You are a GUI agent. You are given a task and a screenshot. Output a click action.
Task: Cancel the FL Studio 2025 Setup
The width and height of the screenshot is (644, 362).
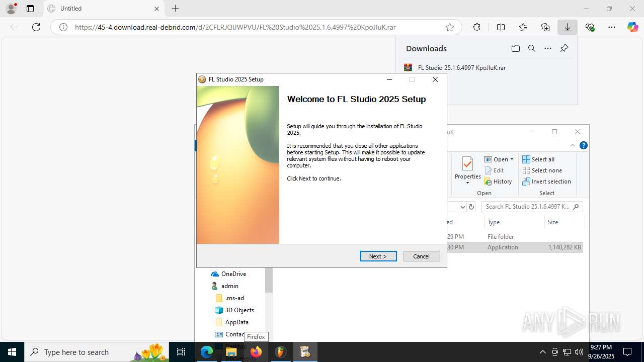pos(422,256)
